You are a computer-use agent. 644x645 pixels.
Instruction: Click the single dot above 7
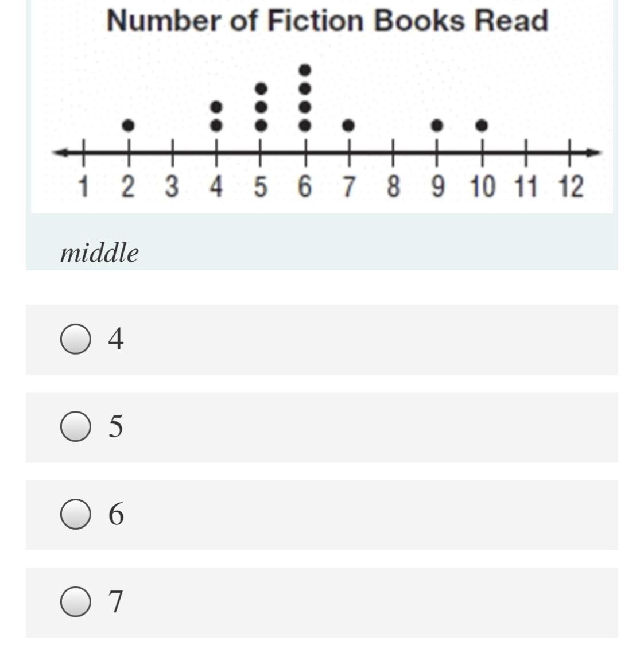[x=348, y=125]
